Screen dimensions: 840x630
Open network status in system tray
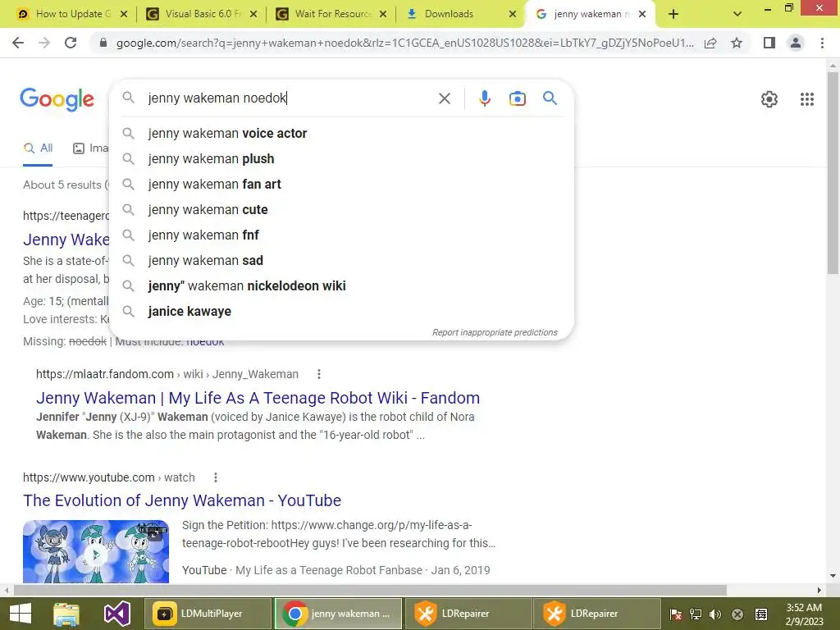[696, 614]
